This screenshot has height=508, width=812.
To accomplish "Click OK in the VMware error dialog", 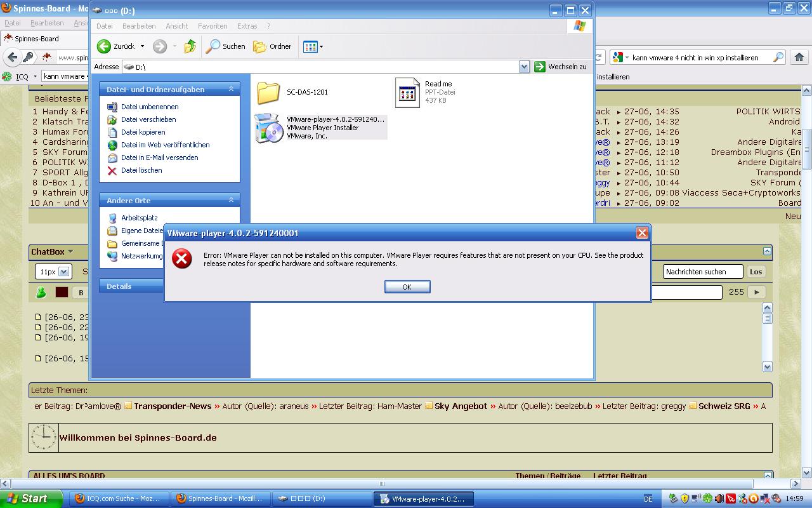I will (407, 287).
